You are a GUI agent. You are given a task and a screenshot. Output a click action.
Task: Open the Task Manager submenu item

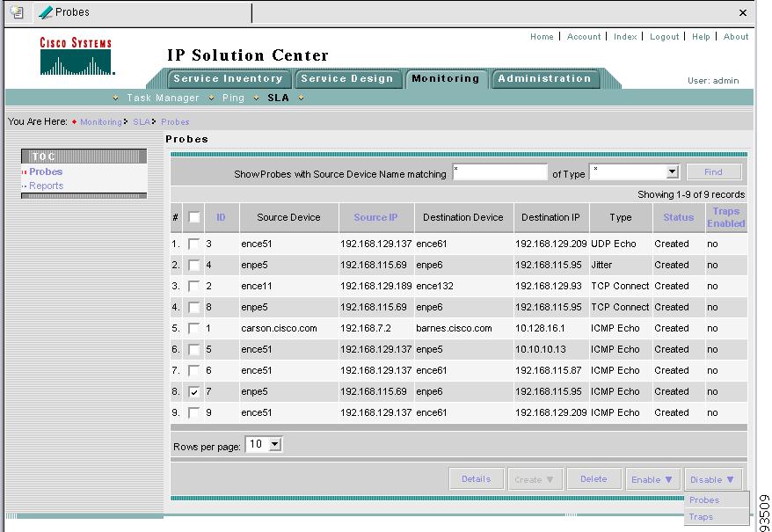point(163,98)
